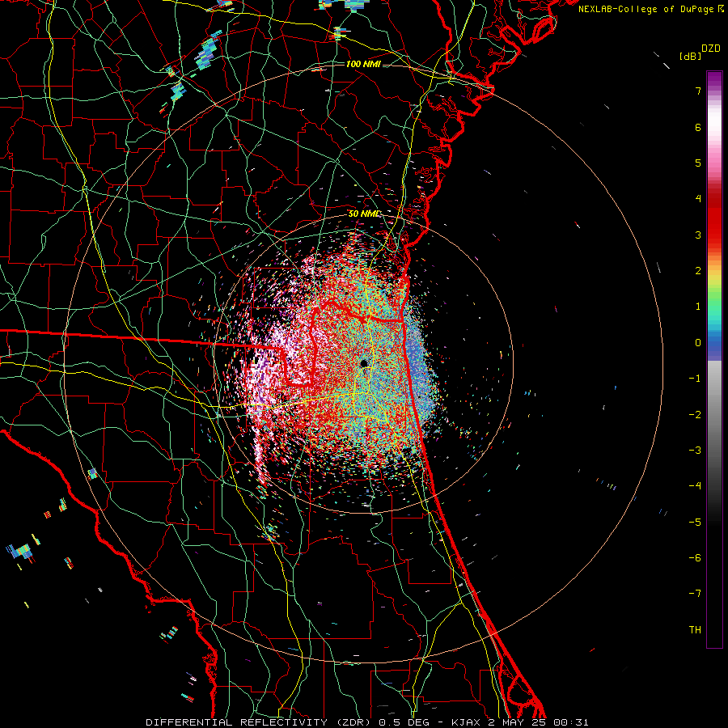Click the [dB] units label
This screenshot has height=728, width=728.
click(691, 56)
